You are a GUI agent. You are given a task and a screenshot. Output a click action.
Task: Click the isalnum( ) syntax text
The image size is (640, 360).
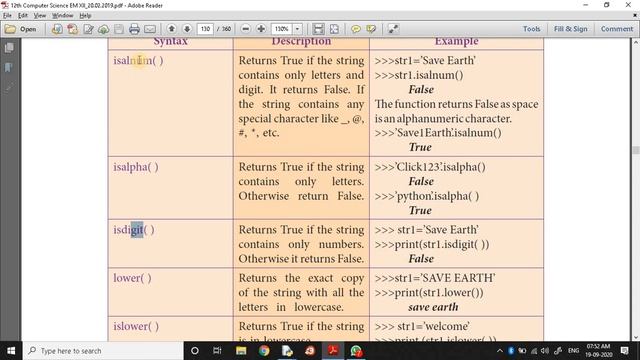coord(138,60)
